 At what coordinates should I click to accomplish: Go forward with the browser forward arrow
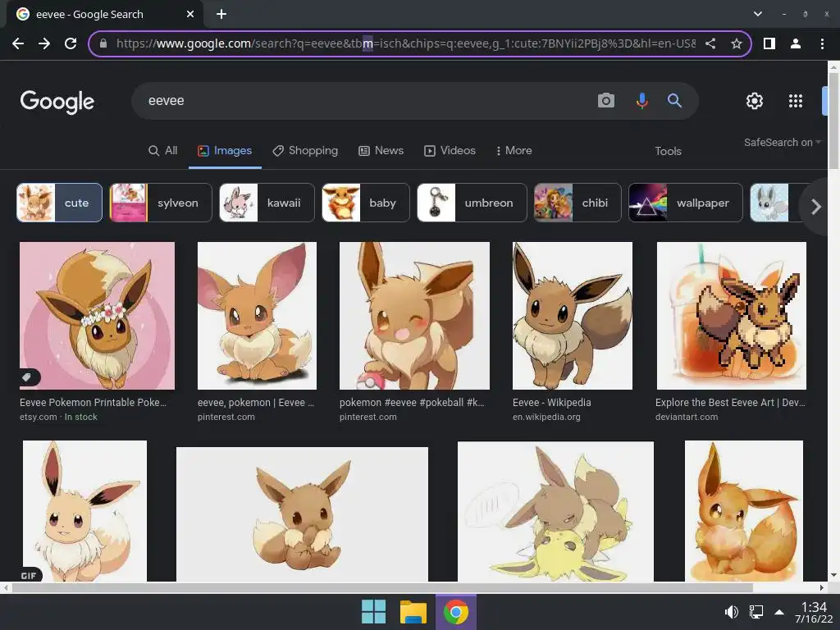(44, 43)
